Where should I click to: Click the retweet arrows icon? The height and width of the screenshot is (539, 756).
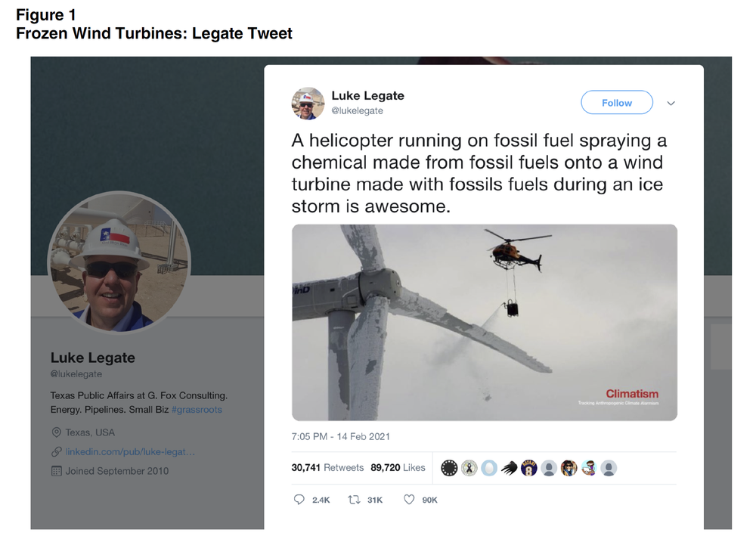pyautogui.click(x=354, y=500)
